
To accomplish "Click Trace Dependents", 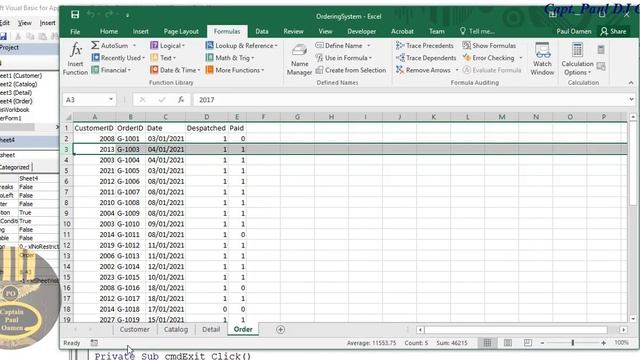I will (x=426, y=58).
